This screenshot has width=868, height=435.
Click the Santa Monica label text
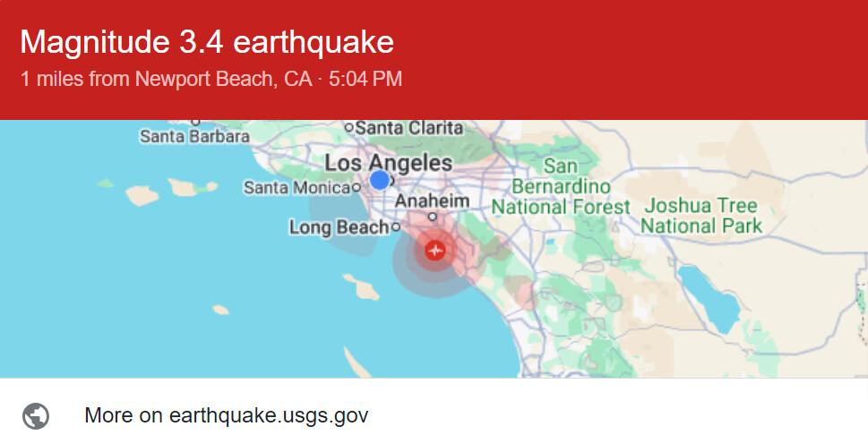(x=296, y=188)
